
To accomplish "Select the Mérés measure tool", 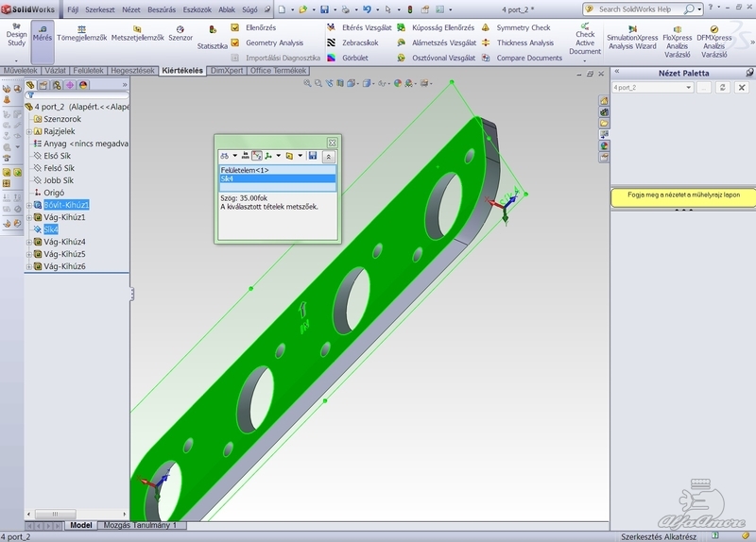I will (x=43, y=36).
